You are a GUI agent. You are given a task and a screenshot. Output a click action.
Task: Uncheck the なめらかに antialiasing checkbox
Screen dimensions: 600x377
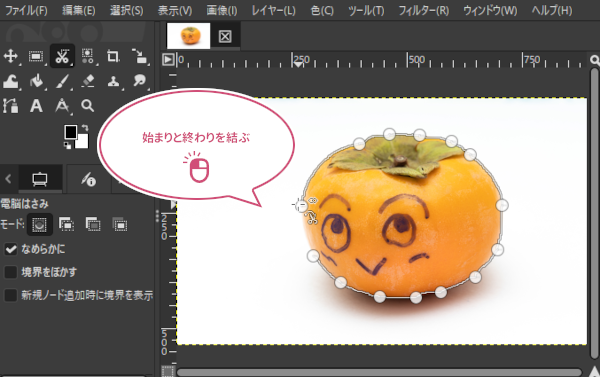click(10, 250)
